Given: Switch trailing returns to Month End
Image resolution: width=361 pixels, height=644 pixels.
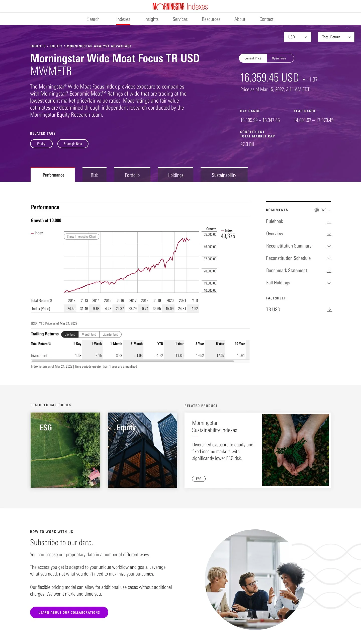Looking at the screenshot, I should click(x=89, y=334).
